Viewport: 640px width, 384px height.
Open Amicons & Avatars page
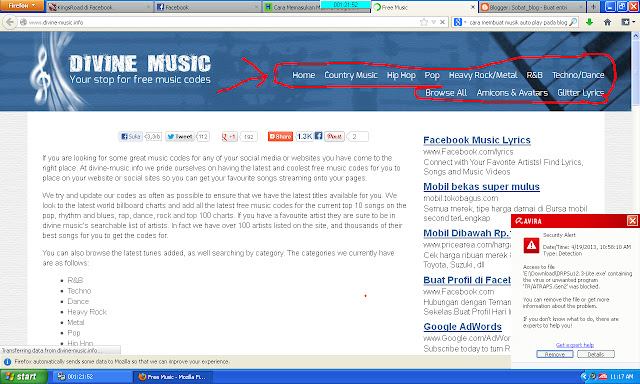(512, 93)
